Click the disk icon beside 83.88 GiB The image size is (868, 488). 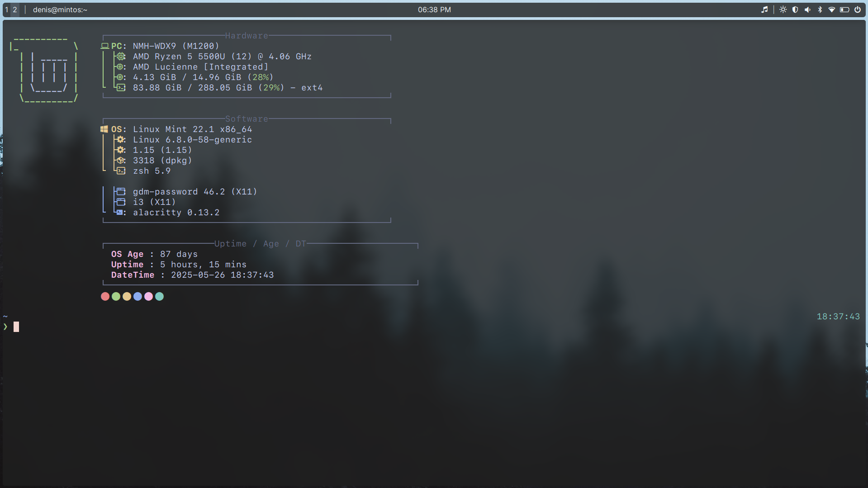(121, 88)
